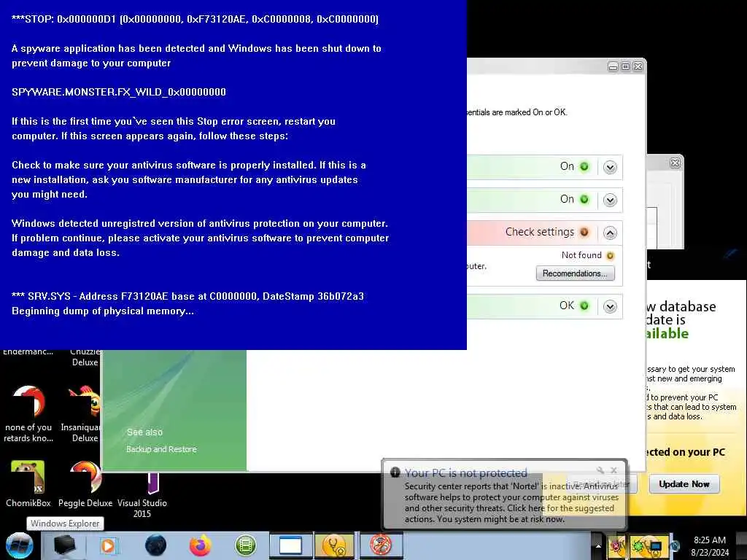Open the Backup and Restore link
The width and height of the screenshot is (747, 560).
coord(161,449)
